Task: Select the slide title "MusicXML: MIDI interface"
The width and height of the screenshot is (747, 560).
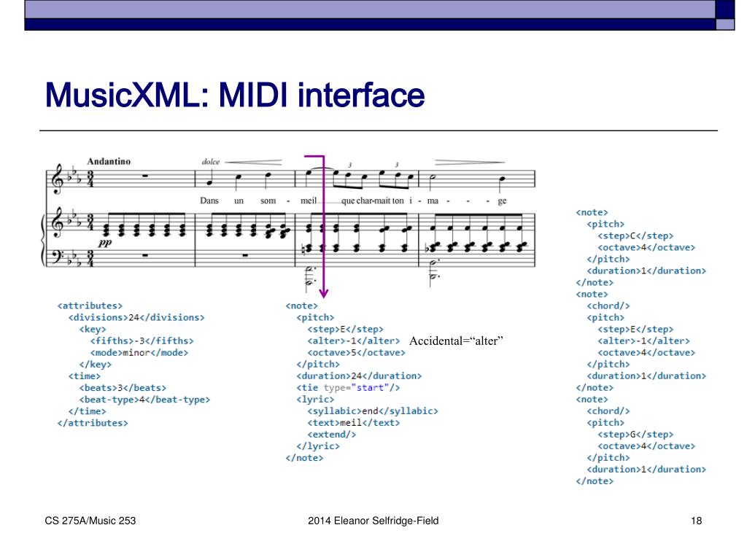Action: coord(234,96)
